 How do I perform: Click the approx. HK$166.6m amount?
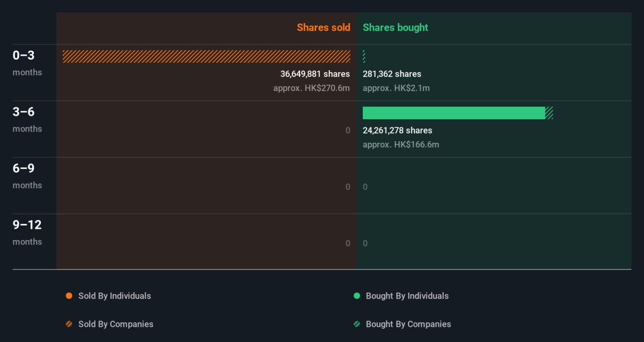(x=401, y=144)
